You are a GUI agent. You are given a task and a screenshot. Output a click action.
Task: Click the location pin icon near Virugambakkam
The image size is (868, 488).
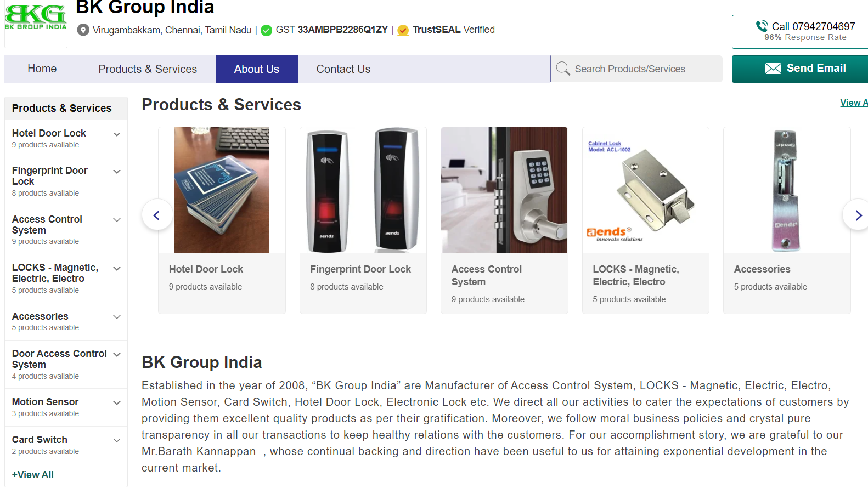click(83, 30)
